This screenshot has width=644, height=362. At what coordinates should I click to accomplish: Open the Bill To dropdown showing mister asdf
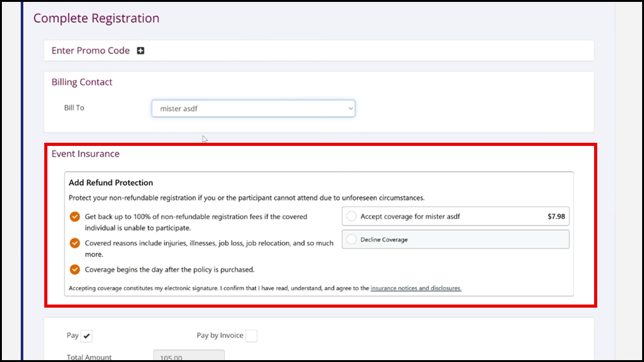tap(253, 109)
